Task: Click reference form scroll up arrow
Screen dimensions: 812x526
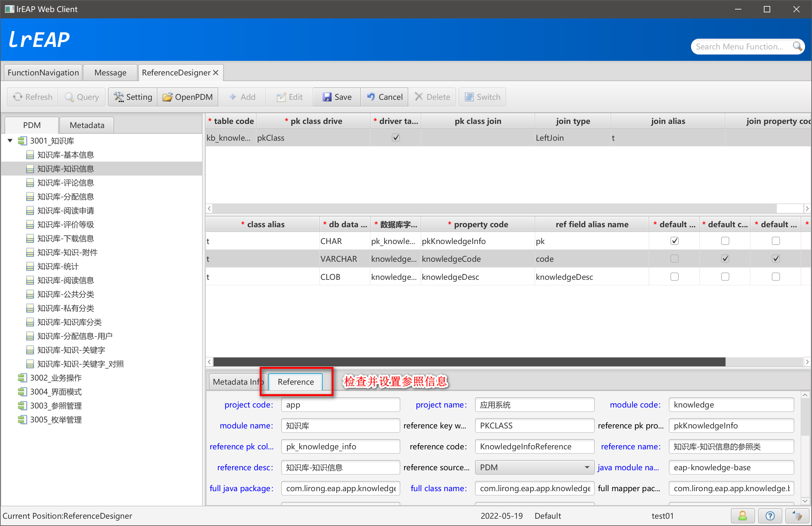Action: coord(805,395)
